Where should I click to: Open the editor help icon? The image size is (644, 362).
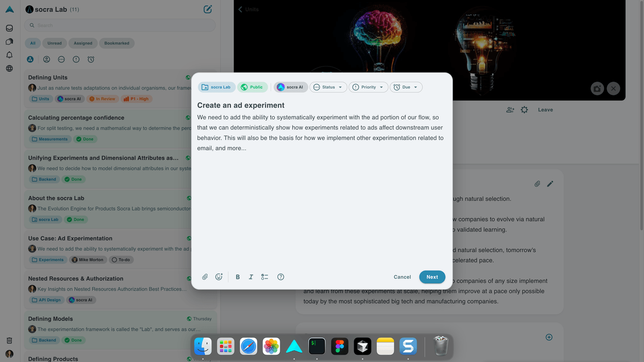[x=281, y=277]
